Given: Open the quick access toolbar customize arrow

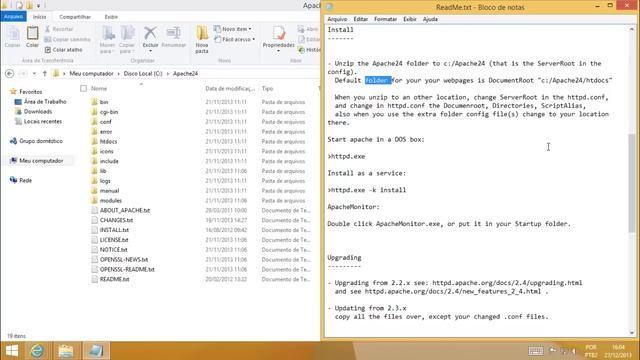Looking at the screenshot, I should 39,6.
